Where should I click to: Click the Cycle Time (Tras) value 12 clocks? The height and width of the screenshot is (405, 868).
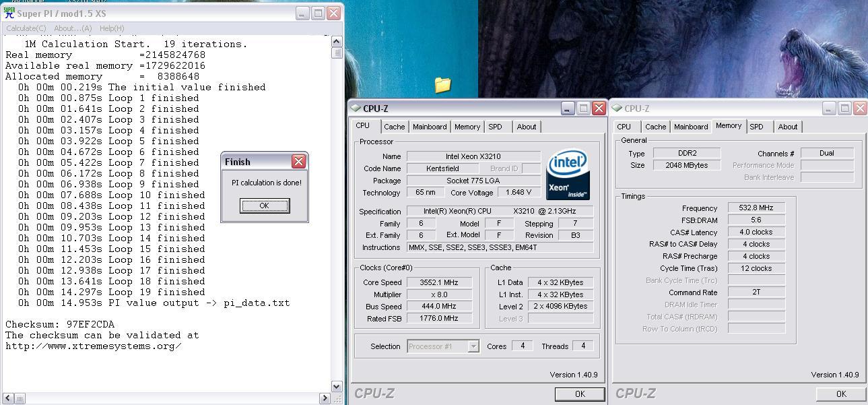[756, 268]
